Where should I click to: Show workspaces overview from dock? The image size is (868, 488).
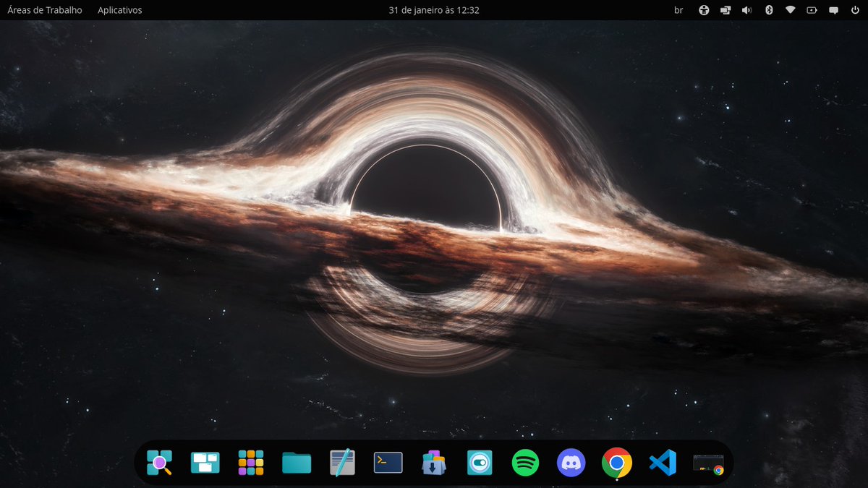(205, 462)
